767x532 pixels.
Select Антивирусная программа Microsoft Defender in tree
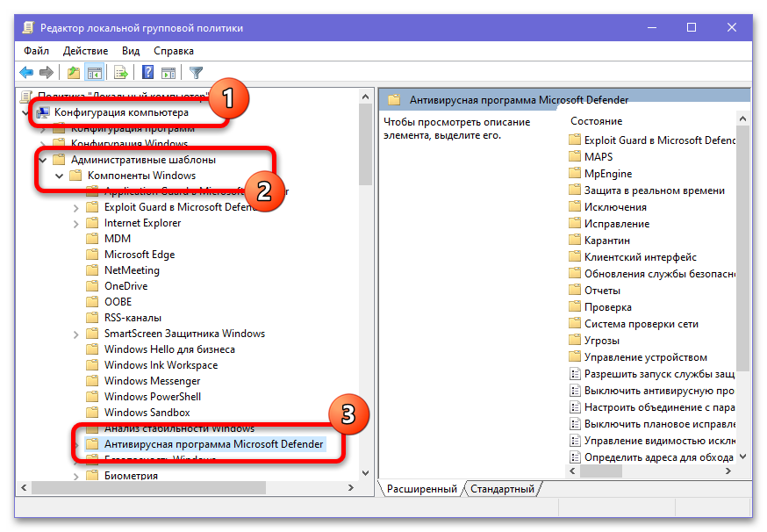click(x=214, y=444)
